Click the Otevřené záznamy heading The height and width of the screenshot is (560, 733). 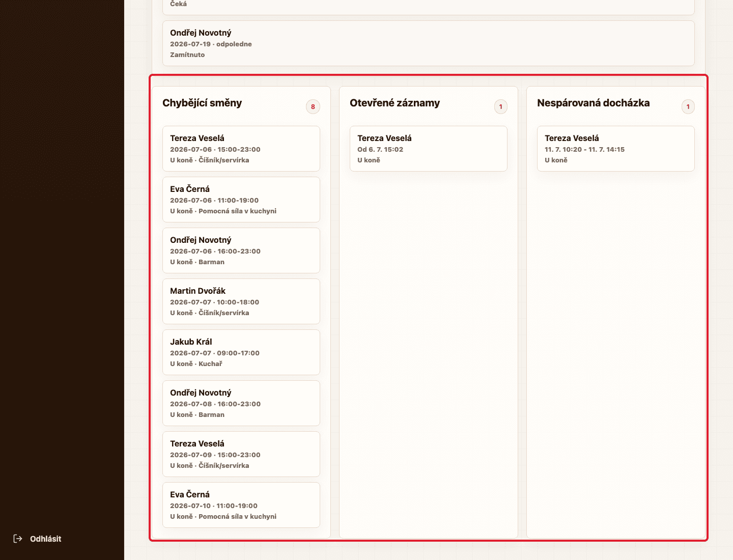(394, 103)
